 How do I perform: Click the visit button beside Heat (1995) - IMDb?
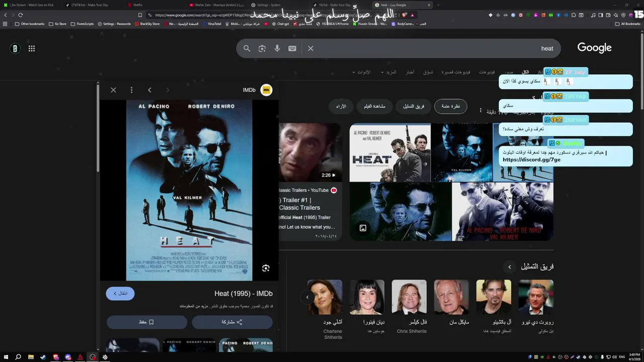tap(120, 293)
